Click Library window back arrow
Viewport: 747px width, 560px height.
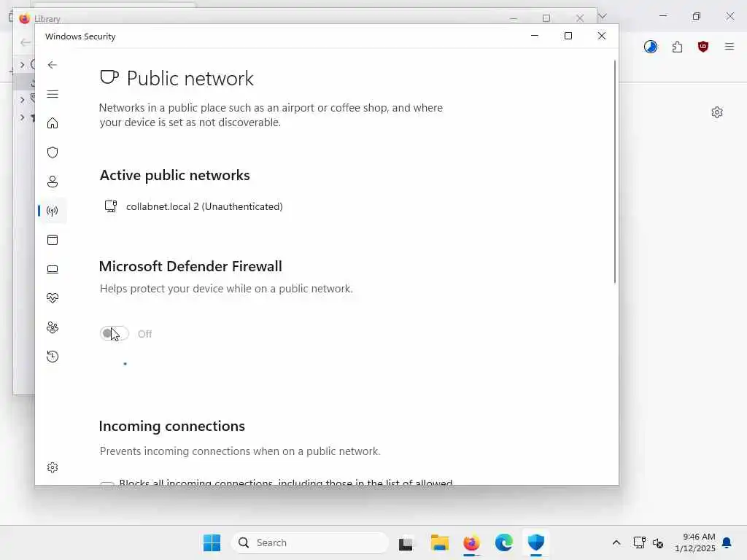click(26, 42)
